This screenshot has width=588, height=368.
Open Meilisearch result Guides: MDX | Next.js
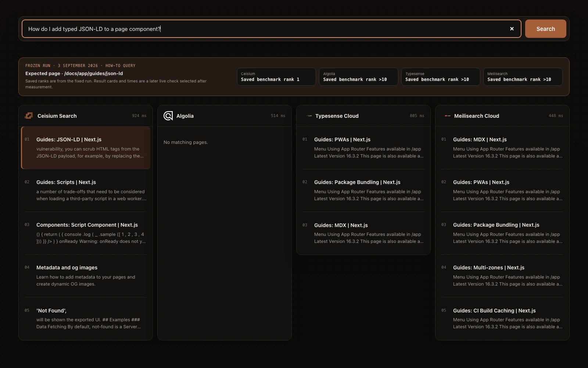(502, 148)
